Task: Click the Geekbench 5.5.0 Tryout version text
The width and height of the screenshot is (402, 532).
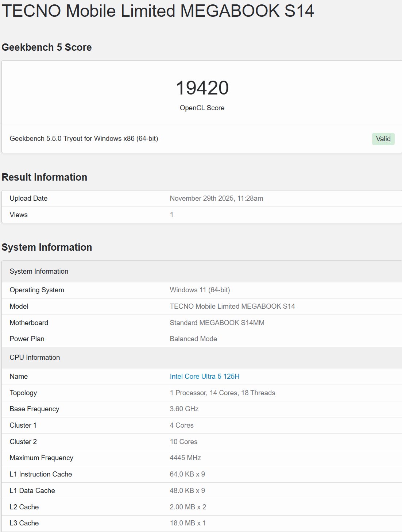Action: coord(84,139)
